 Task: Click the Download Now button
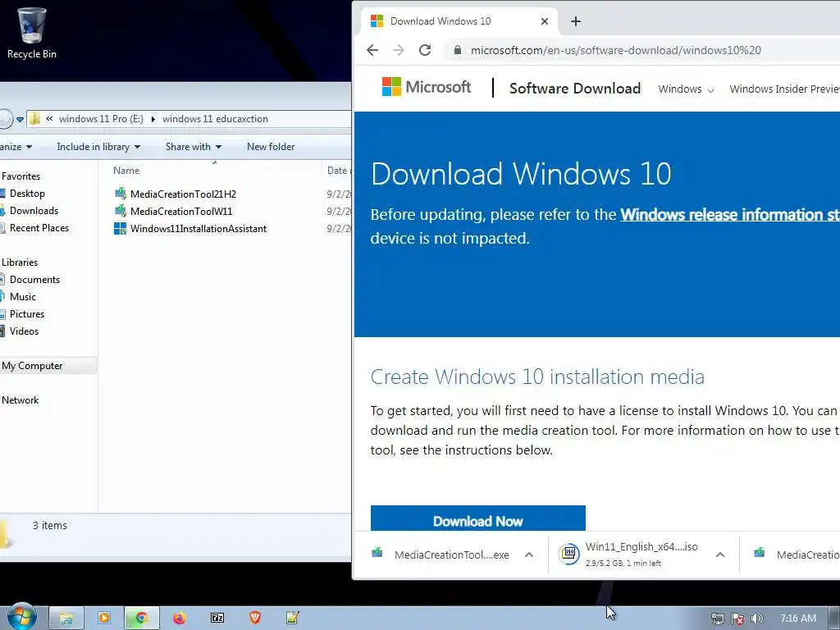tap(478, 518)
